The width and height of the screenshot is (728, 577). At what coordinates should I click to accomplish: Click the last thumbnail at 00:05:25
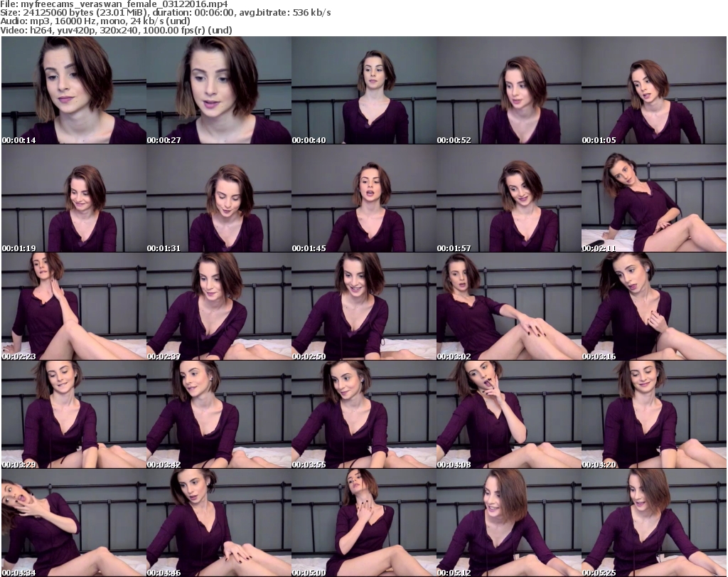click(653, 522)
